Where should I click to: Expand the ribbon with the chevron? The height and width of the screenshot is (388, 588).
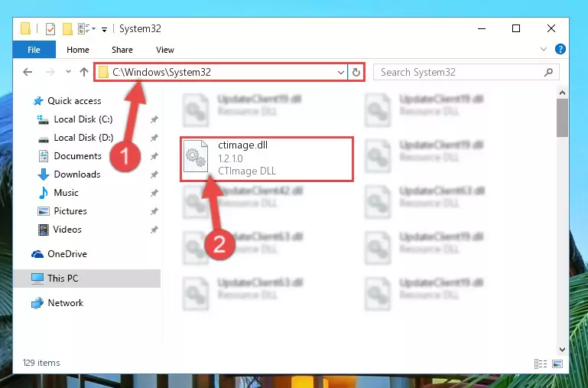(x=544, y=49)
